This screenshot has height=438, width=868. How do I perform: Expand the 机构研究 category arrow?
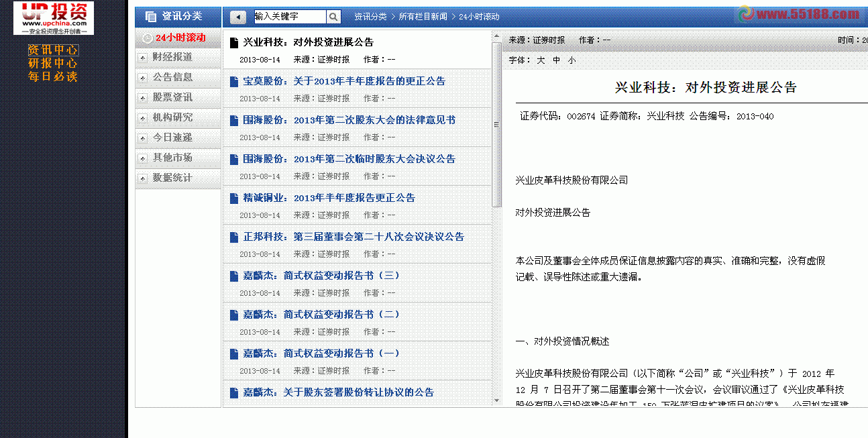[142, 118]
